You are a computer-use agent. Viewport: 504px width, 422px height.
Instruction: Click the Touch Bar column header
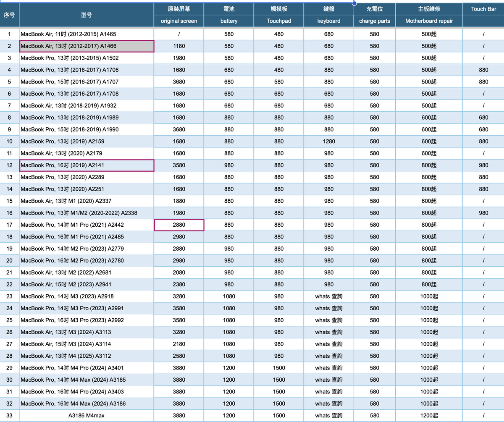coord(483,9)
